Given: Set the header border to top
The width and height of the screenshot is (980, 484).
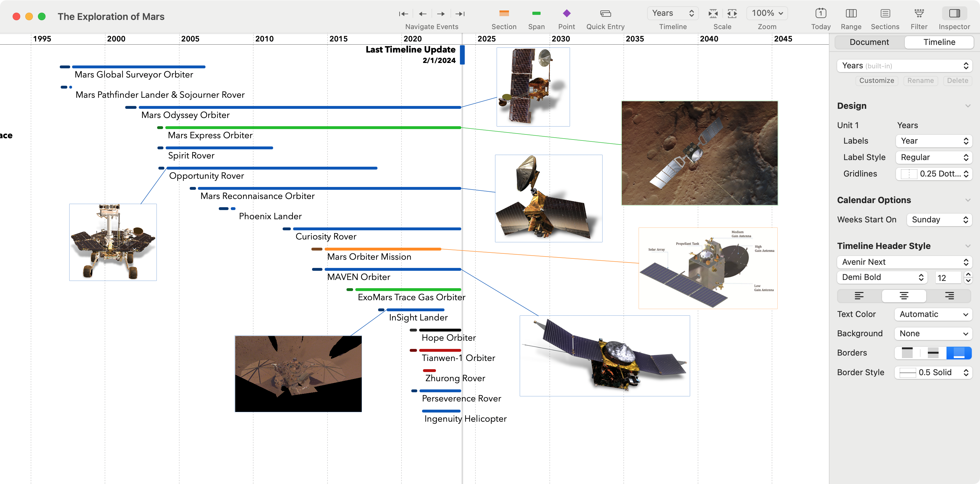Looking at the screenshot, I should coord(907,353).
